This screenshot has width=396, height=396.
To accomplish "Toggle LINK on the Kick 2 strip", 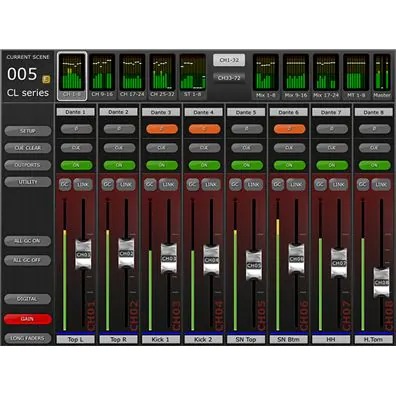I will (211, 184).
